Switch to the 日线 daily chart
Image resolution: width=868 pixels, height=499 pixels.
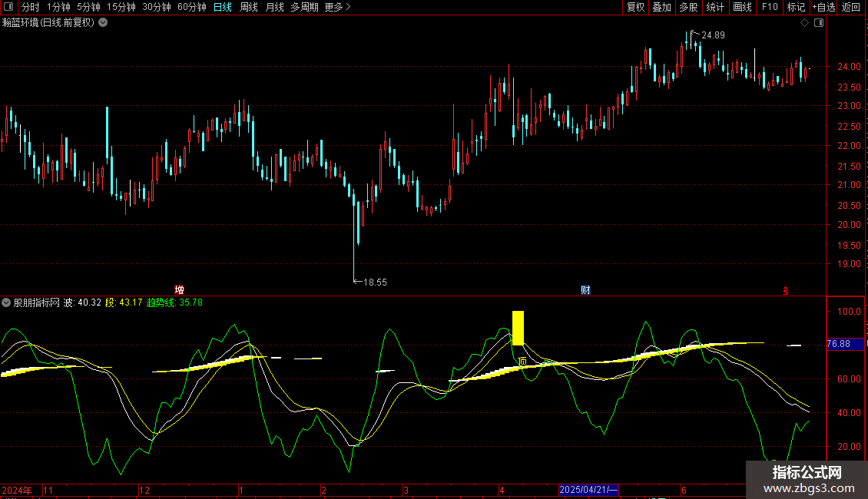click(223, 7)
